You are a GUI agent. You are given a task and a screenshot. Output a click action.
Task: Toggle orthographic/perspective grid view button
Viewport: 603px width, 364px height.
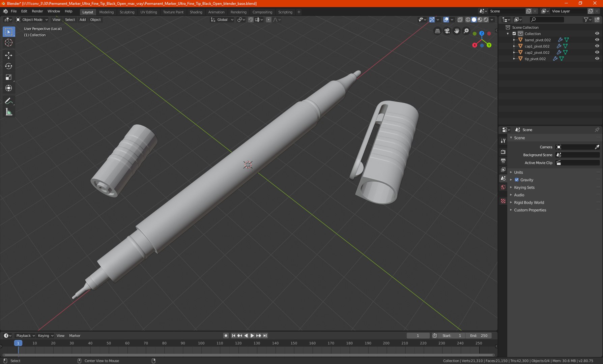(437, 31)
